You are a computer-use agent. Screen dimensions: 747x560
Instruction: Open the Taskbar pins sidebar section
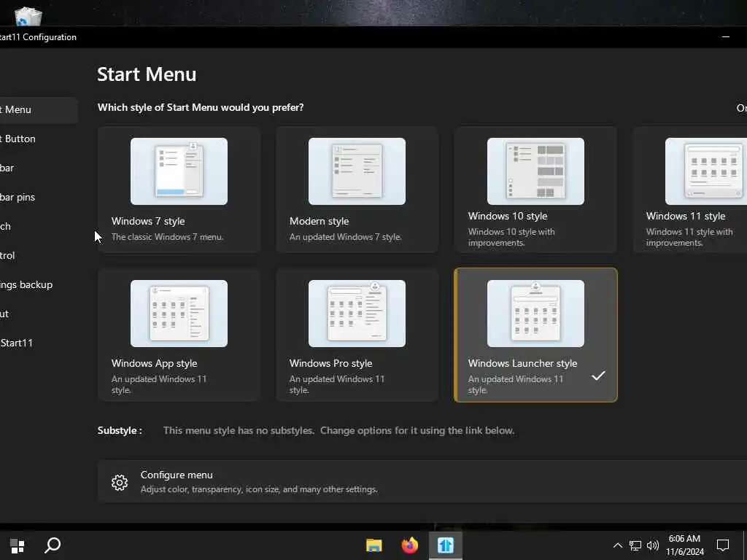[38, 197]
